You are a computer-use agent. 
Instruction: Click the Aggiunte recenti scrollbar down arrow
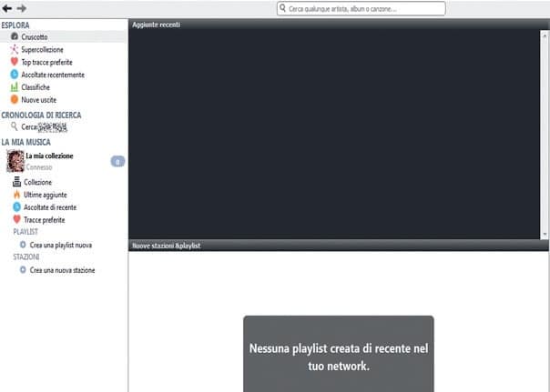pos(545,234)
